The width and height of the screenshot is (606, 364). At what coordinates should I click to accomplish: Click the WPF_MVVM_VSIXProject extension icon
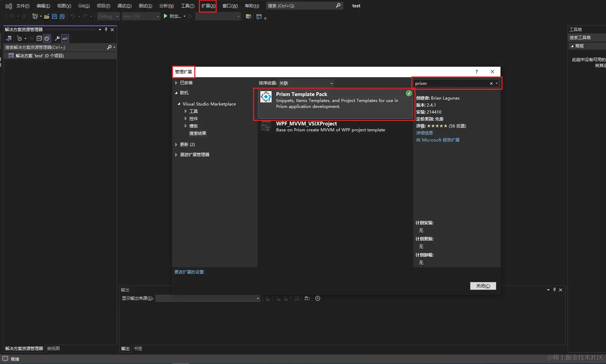click(x=266, y=126)
